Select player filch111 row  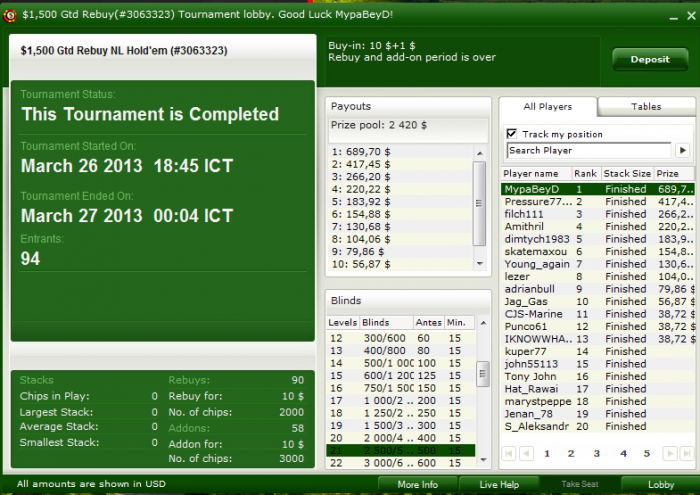(598, 214)
